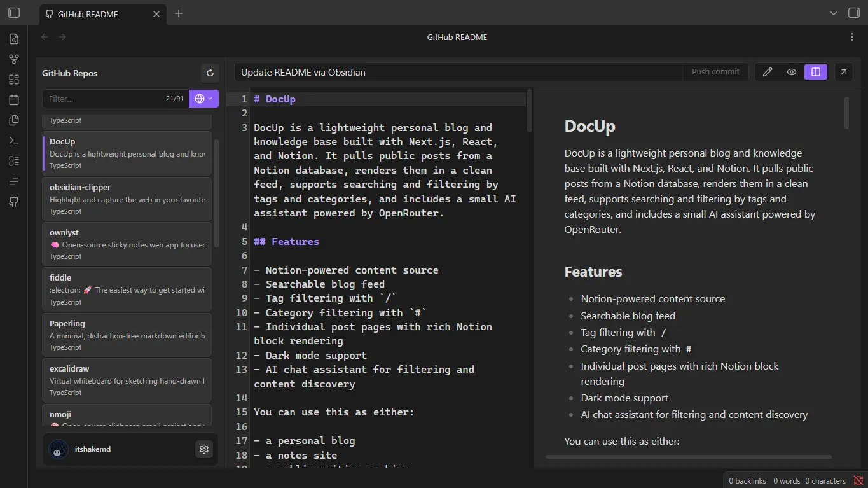Switch to preview-only eye mode

click(792, 72)
